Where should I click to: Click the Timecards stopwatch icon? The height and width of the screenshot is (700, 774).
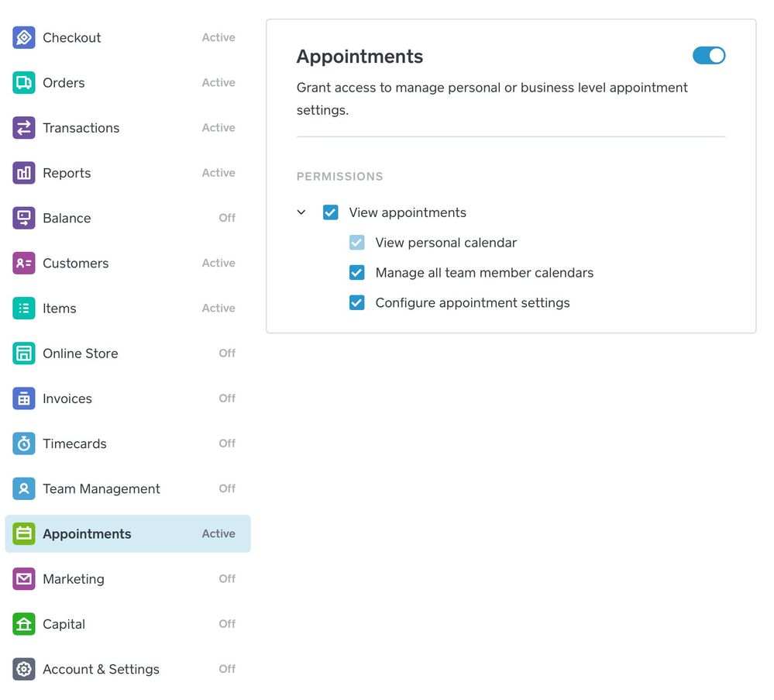click(x=24, y=443)
